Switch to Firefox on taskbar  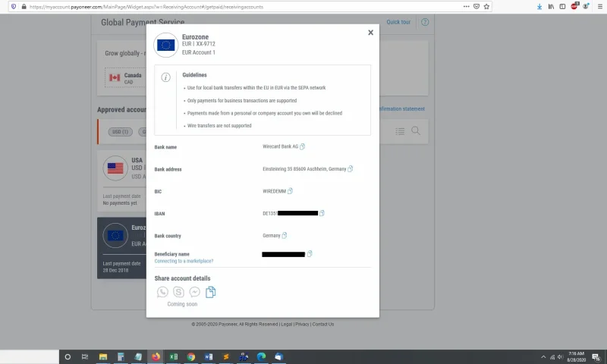point(156,356)
